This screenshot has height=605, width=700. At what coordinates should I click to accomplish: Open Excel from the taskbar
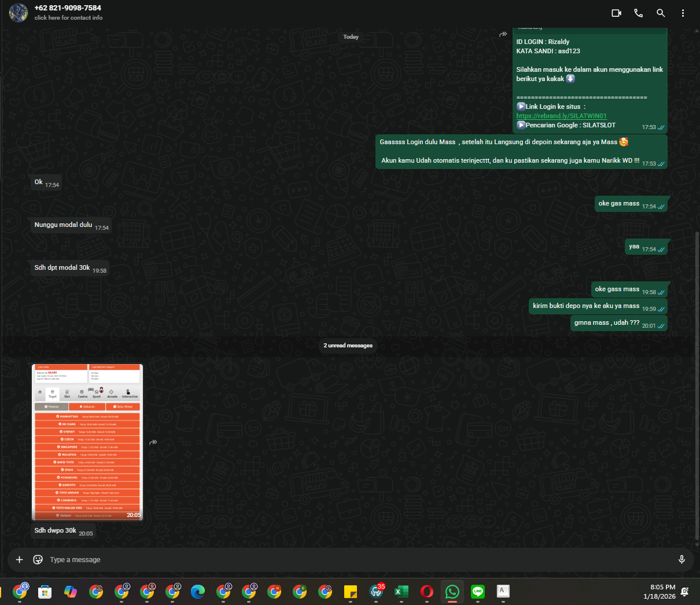[401, 592]
